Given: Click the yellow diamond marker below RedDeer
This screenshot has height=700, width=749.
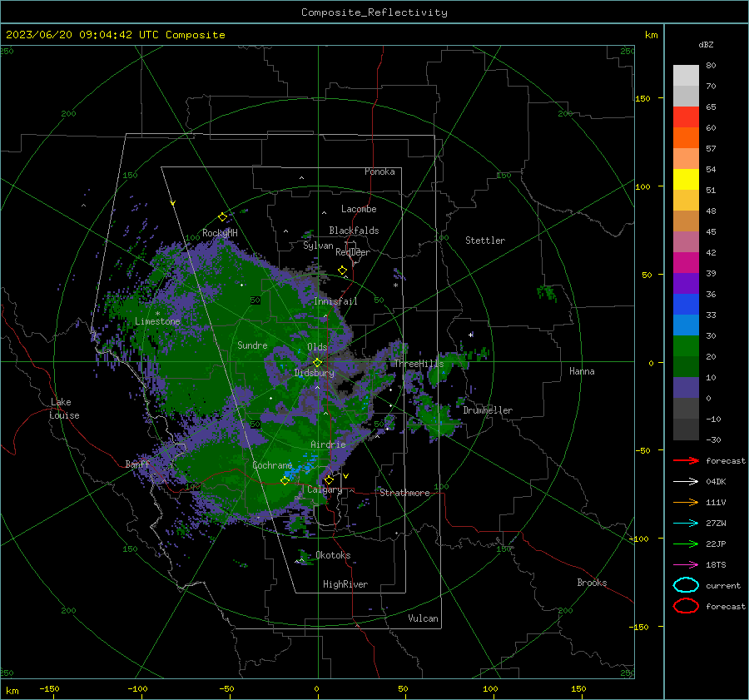Looking at the screenshot, I should click(x=343, y=271).
